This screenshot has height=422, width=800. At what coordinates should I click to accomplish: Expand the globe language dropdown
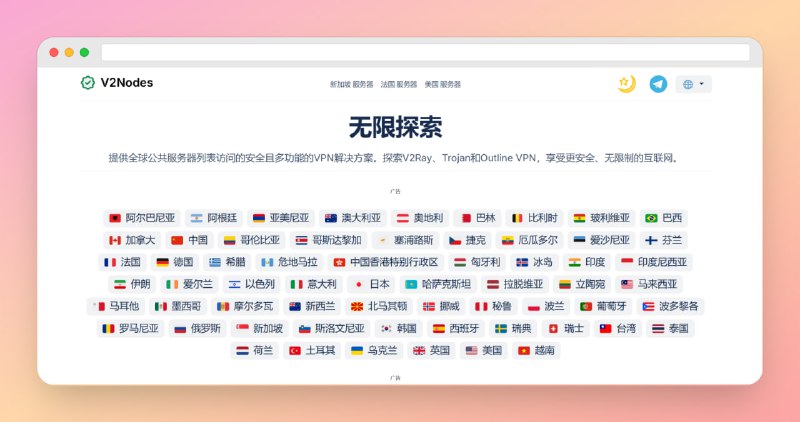[693, 84]
